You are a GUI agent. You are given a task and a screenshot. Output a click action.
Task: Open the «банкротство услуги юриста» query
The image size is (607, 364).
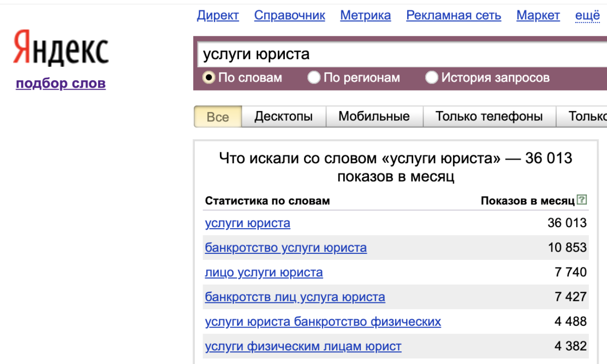[x=286, y=248]
